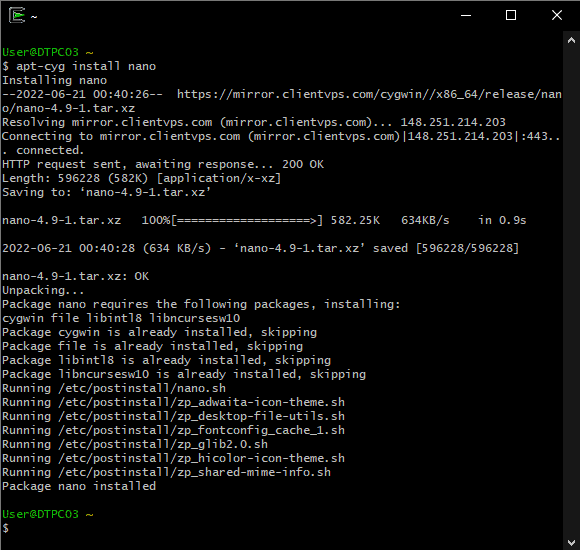Open the Cygwin terminal icon system menu
This screenshot has width=580, height=550.
click(x=17, y=16)
